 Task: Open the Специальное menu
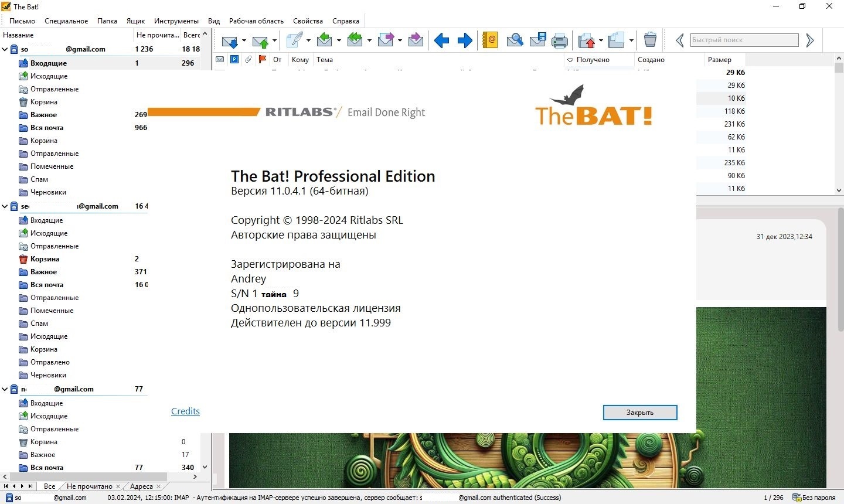(66, 21)
